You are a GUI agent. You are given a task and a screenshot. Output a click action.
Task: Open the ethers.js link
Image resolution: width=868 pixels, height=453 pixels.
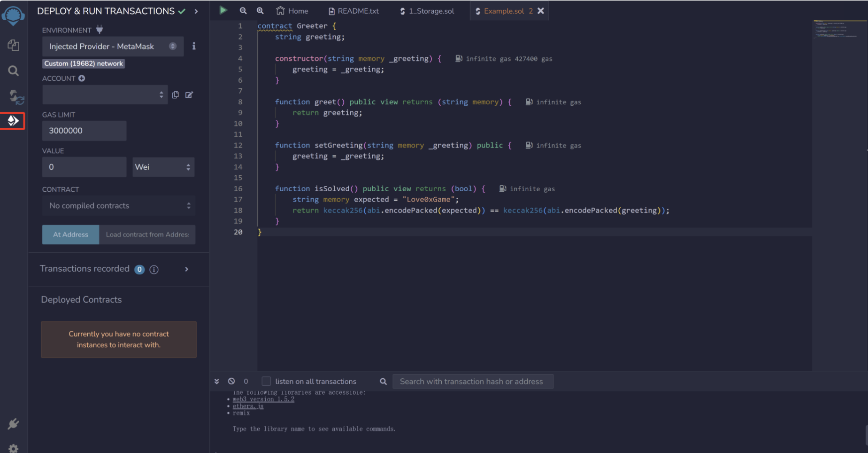point(248,406)
